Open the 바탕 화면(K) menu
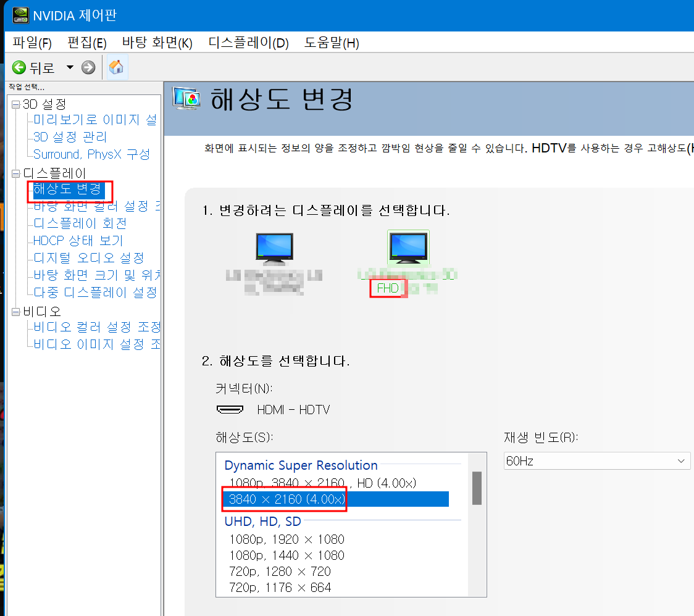 click(157, 43)
